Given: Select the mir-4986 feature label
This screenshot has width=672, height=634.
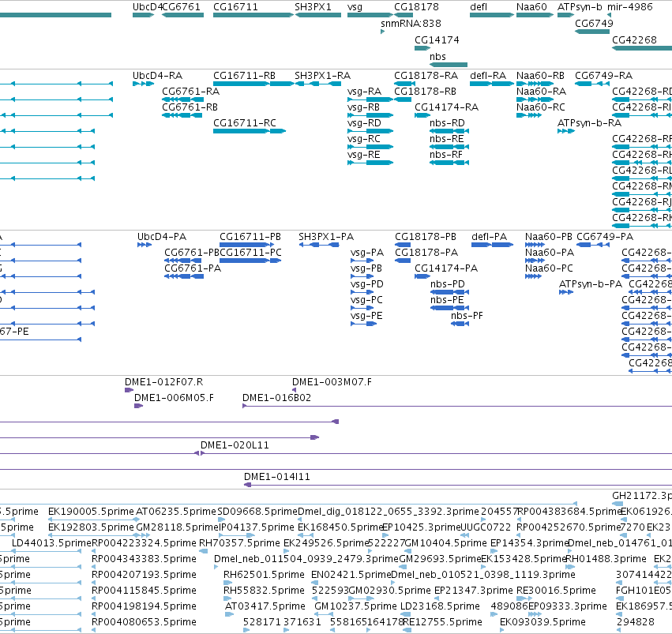Looking at the screenshot, I should tap(629, 7).
